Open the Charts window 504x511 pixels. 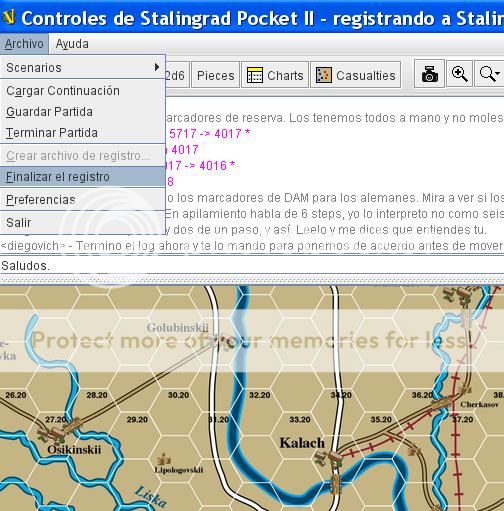(x=275, y=75)
